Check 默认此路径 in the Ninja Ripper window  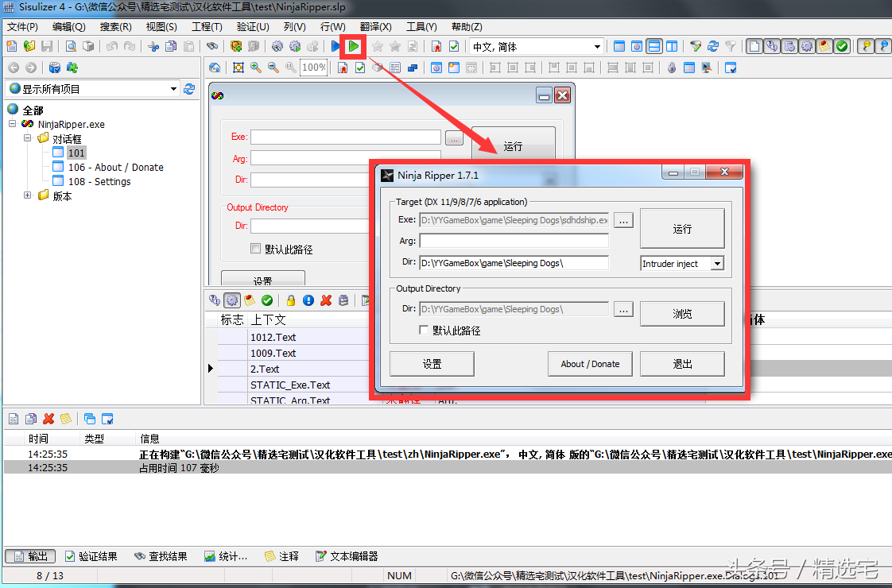(x=423, y=330)
